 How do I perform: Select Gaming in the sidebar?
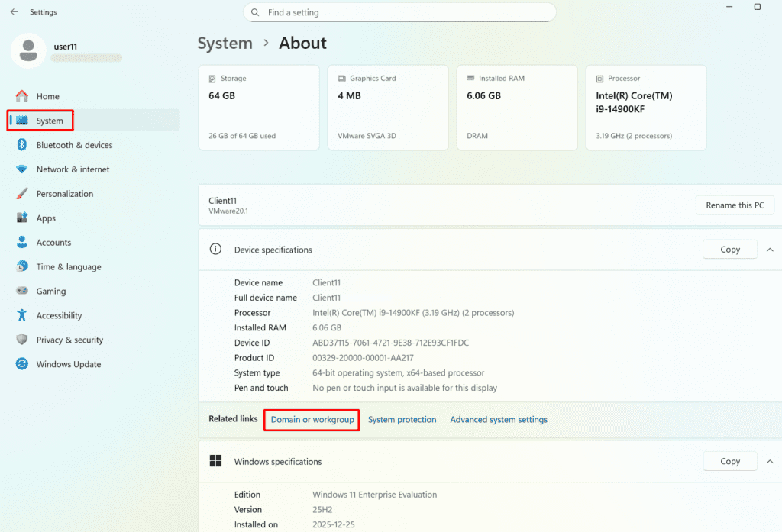tap(50, 292)
